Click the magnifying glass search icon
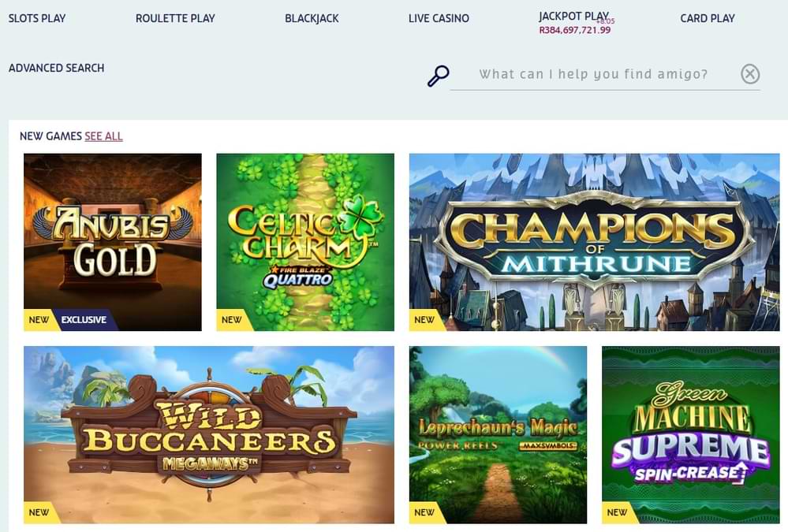Viewport: 788px width, 532px height. [439, 76]
